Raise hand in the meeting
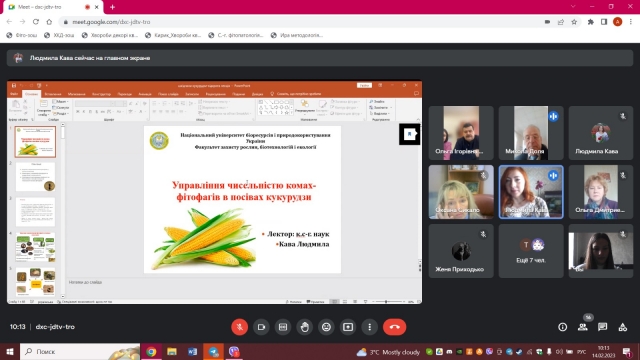 coord(304,327)
